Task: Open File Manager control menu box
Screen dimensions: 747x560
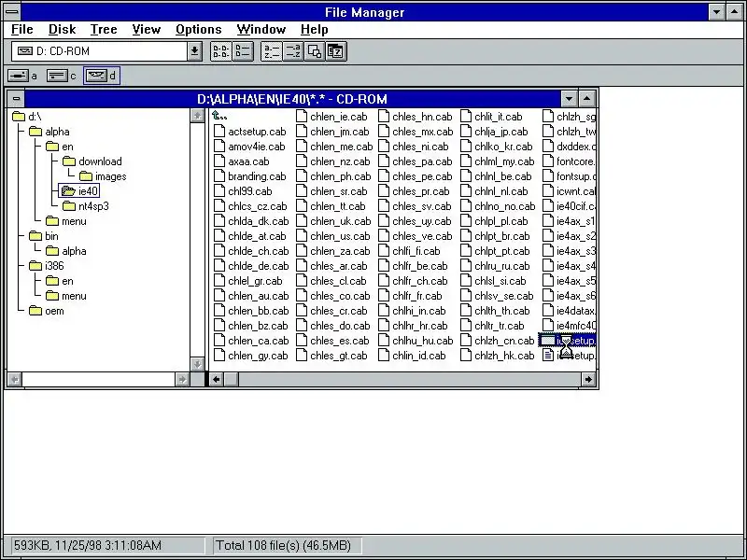Action: (x=12, y=11)
